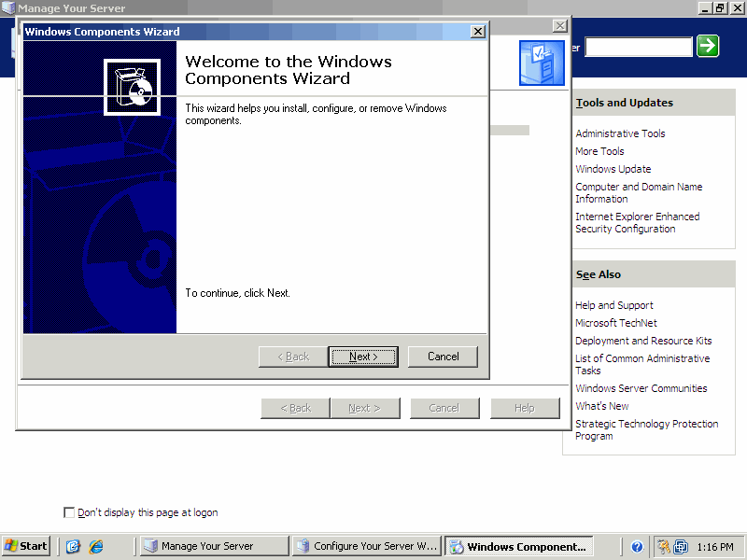Image resolution: width=747 pixels, height=560 pixels.
Task: Visit Microsoft TechNet link
Action: tap(616, 323)
